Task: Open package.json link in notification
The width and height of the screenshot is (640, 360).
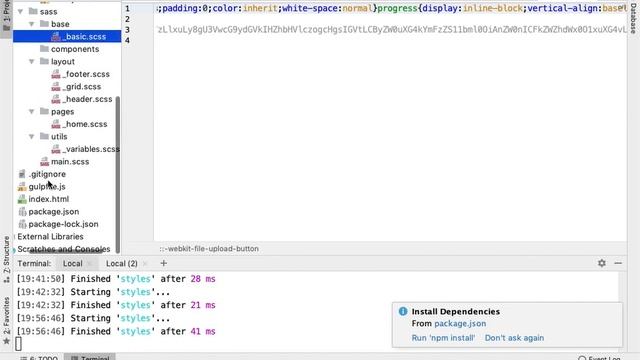Action: click(460, 324)
